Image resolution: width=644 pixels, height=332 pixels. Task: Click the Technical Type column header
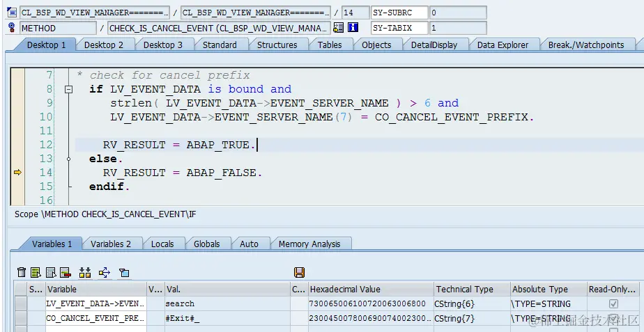[473, 290]
